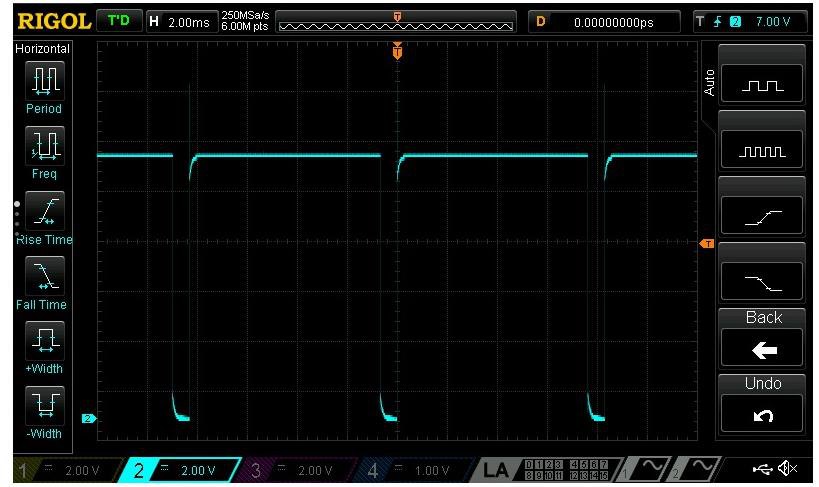Screen dimensions: 819x487
Task: Click the falling edge Auto option
Action: click(x=762, y=282)
